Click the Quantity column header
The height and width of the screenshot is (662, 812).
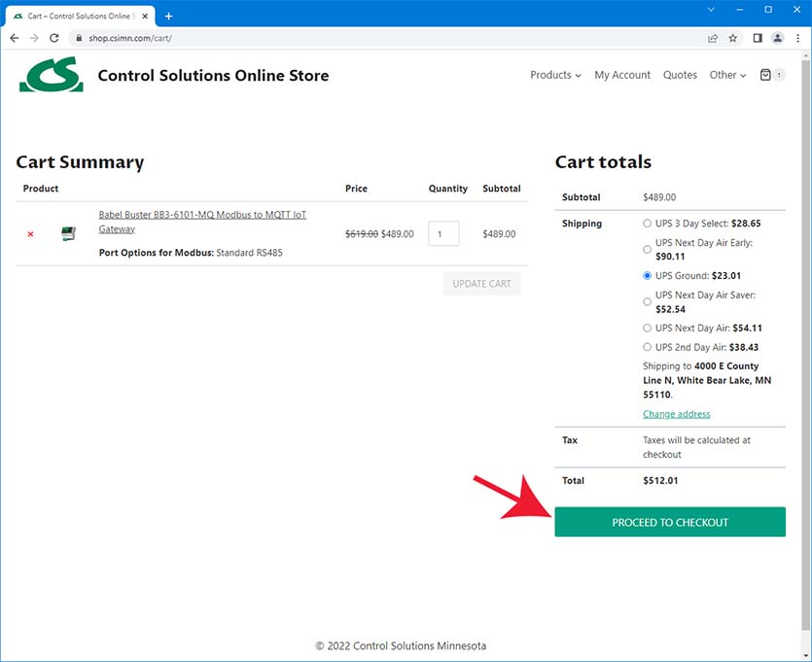click(448, 189)
